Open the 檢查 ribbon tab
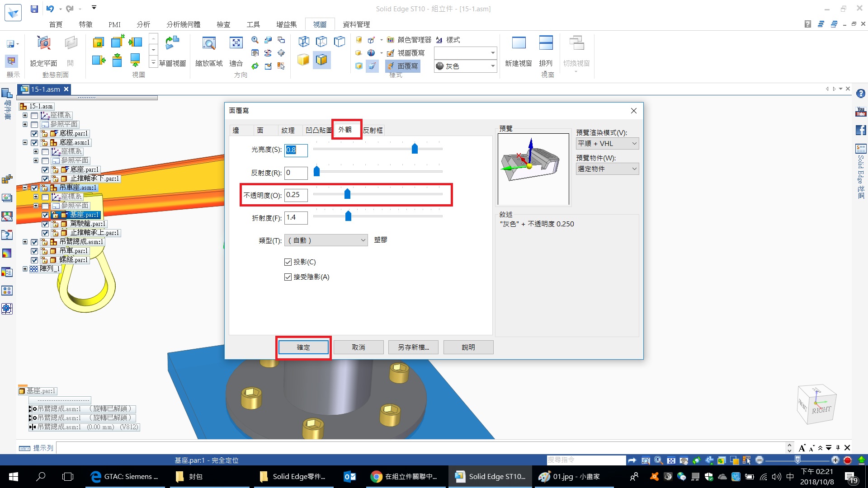 223,24
